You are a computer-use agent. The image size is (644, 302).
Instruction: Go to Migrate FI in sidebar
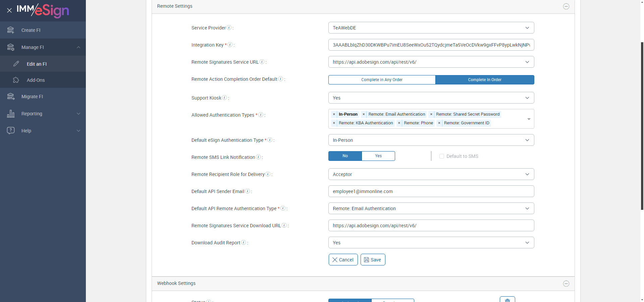[32, 97]
